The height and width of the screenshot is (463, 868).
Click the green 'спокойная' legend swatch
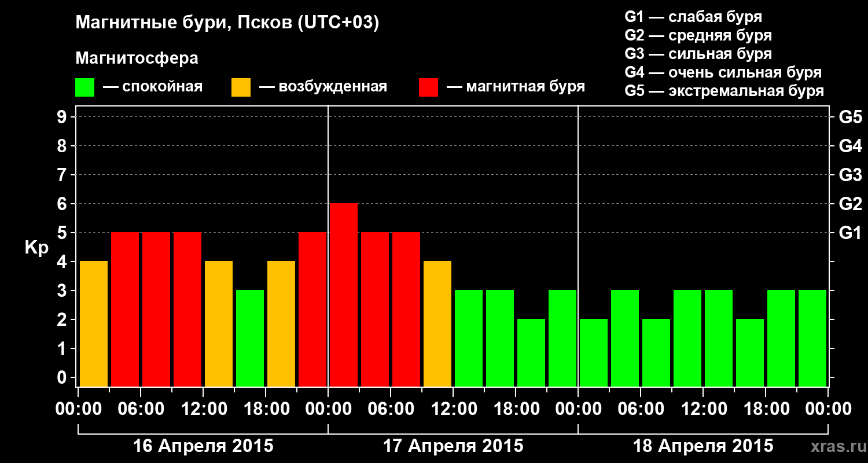[x=84, y=87]
